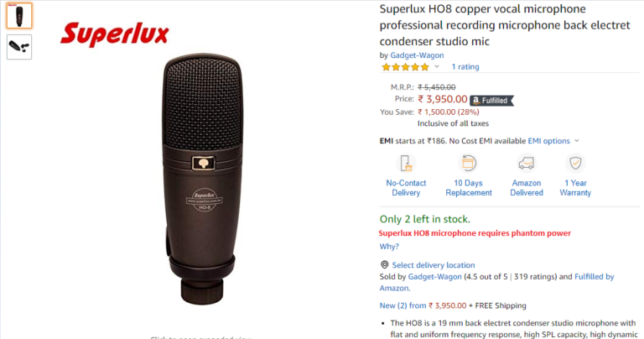Click the No-Contact Delivery icon

point(406,163)
